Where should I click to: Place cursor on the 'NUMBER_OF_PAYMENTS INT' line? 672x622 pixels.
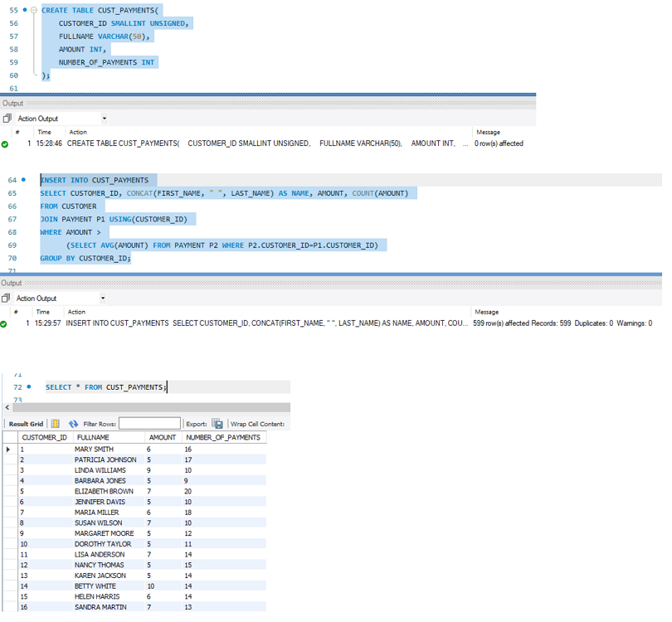pyautogui.click(x=106, y=62)
